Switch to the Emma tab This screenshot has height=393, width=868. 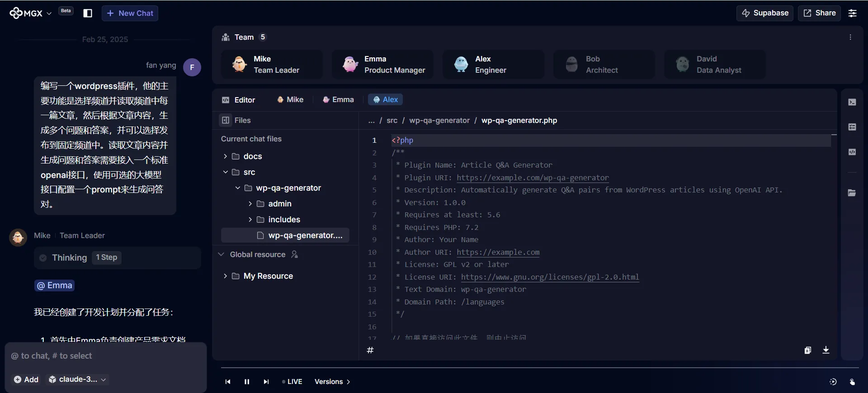coord(338,99)
